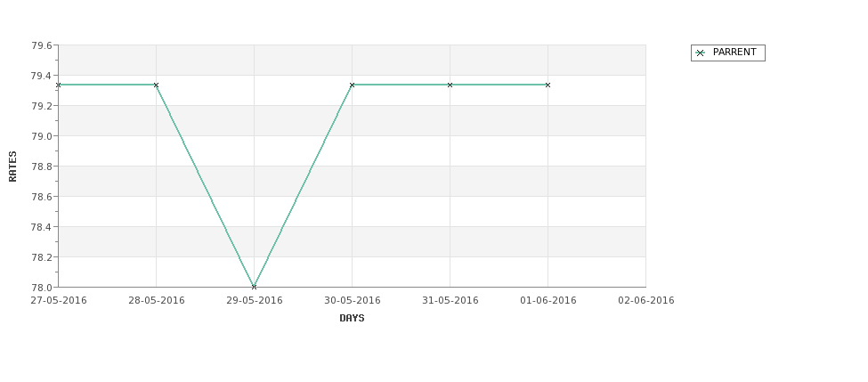The width and height of the screenshot is (868, 382).
Task: Click the 29-05-2016 x-axis date label
Action: [254, 301]
